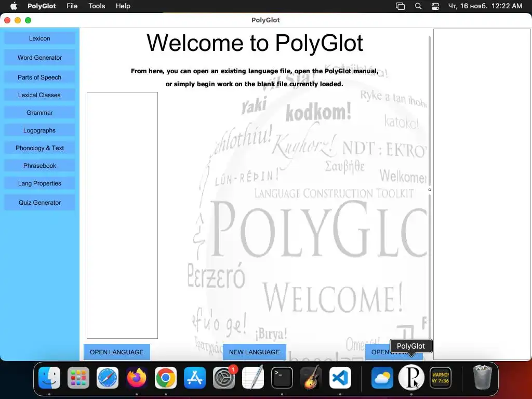Launch Safari from the dock
Image resolution: width=532 pixels, height=399 pixels.
pyautogui.click(x=108, y=378)
